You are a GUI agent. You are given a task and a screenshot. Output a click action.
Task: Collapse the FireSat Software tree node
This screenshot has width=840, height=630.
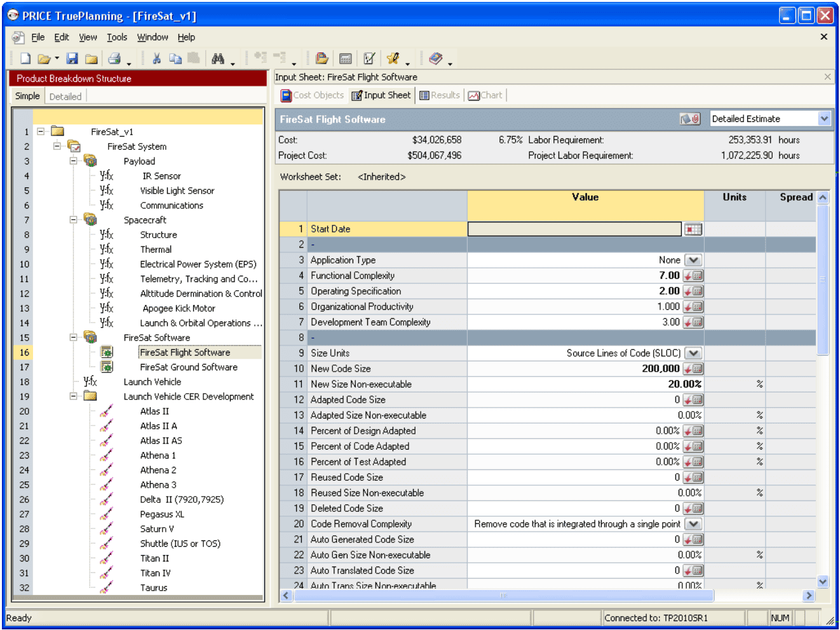coord(74,337)
